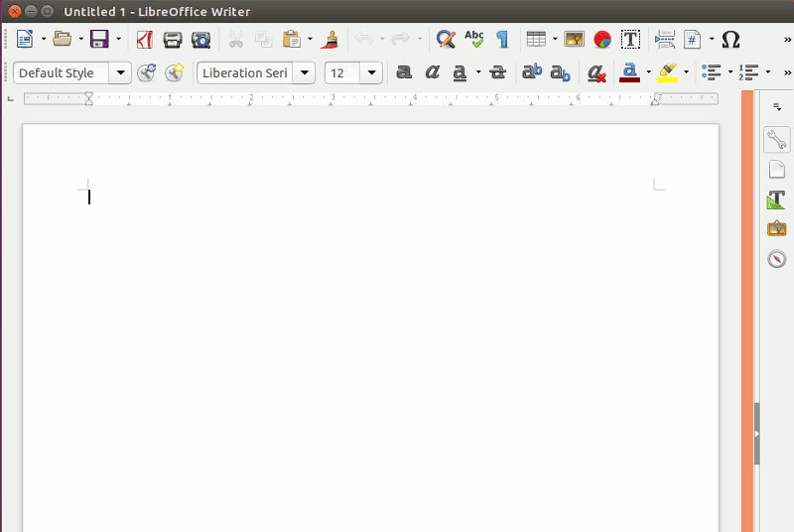Open the Navigator sidebar deck
Viewport: 794px width, 532px height.
pos(777,259)
